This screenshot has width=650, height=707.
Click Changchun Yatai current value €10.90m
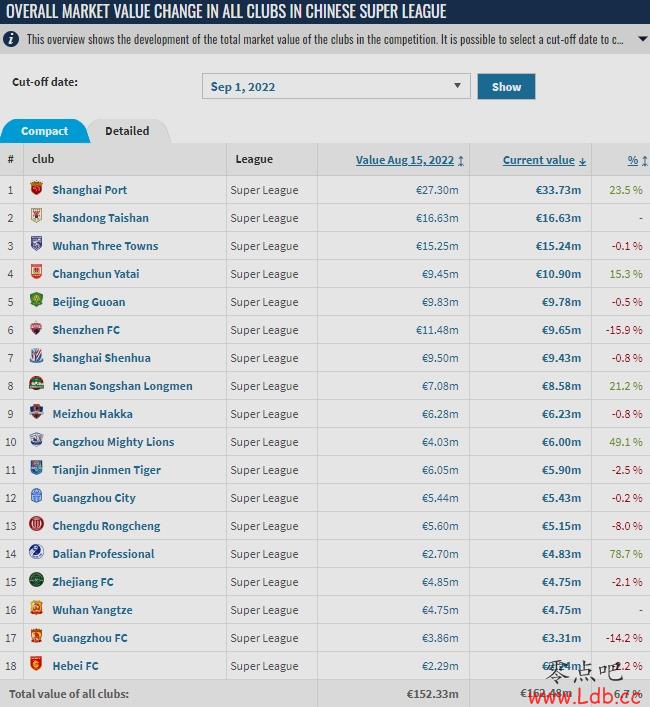558,274
